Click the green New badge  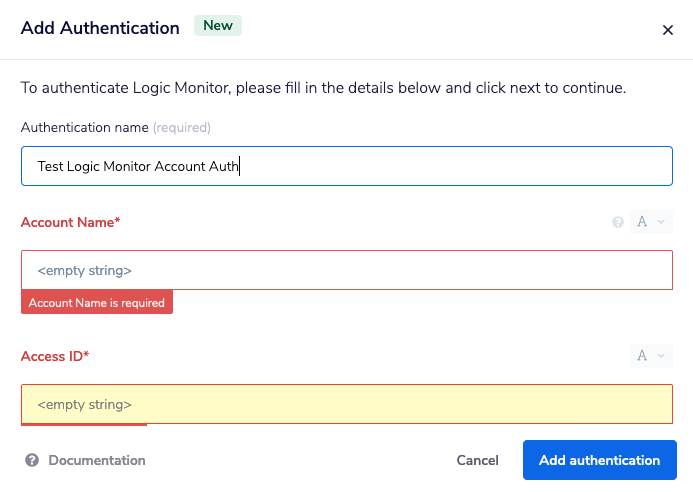(217, 25)
